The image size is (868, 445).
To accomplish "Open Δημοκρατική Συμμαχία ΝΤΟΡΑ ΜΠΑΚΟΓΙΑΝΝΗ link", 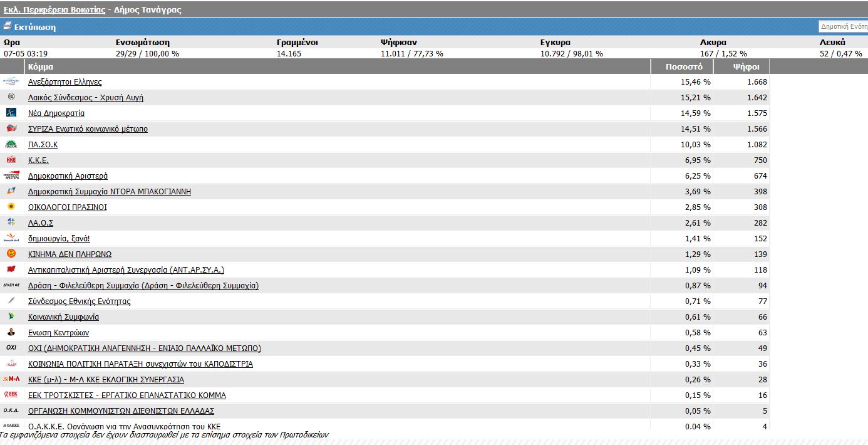I will point(110,192).
